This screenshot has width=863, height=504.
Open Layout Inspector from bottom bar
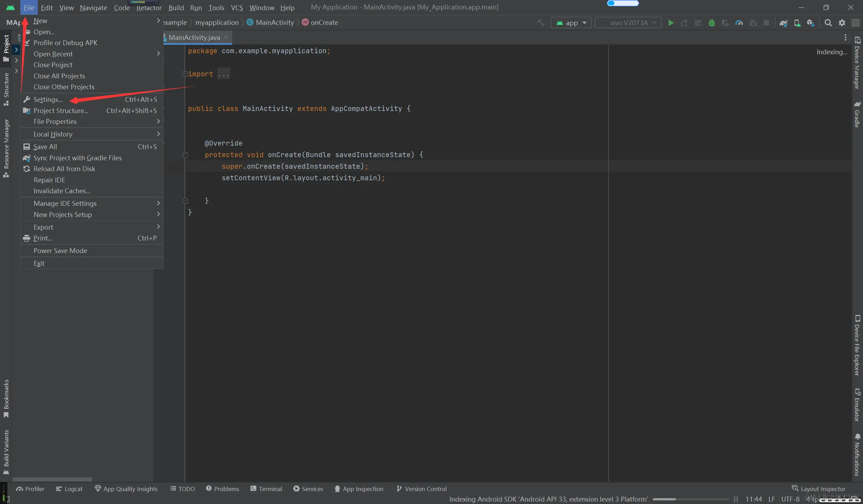point(819,489)
